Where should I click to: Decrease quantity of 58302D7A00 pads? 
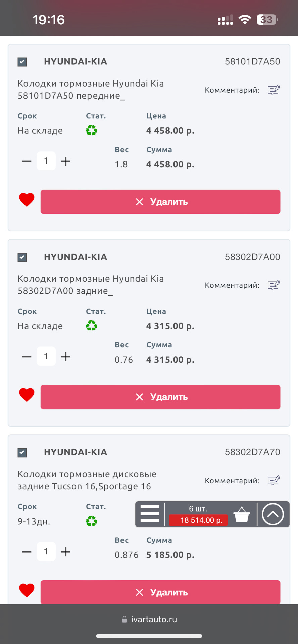[x=27, y=357]
